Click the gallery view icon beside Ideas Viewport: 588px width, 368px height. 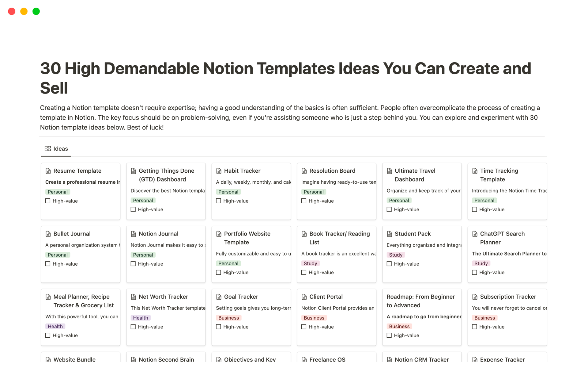[48, 149]
